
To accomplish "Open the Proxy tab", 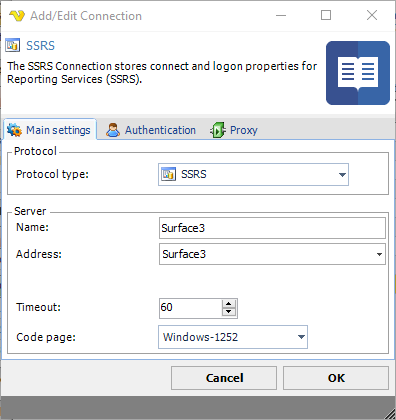I will pos(234,130).
